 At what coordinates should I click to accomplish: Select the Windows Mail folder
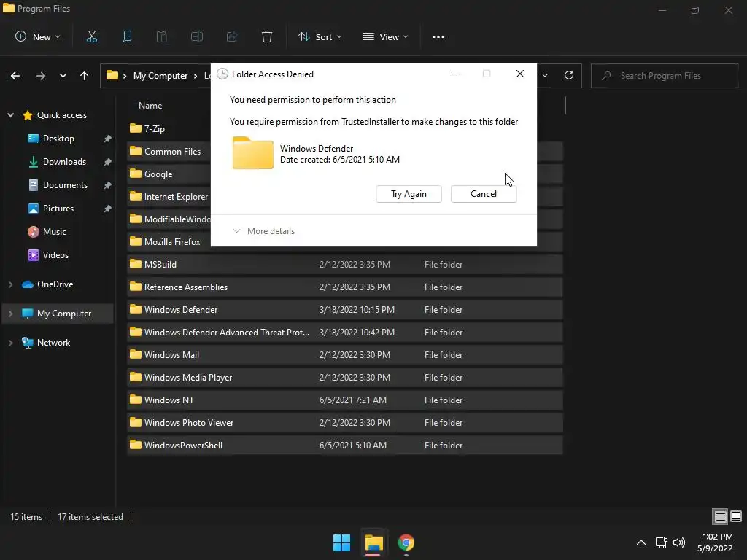(x=345, y=355)
